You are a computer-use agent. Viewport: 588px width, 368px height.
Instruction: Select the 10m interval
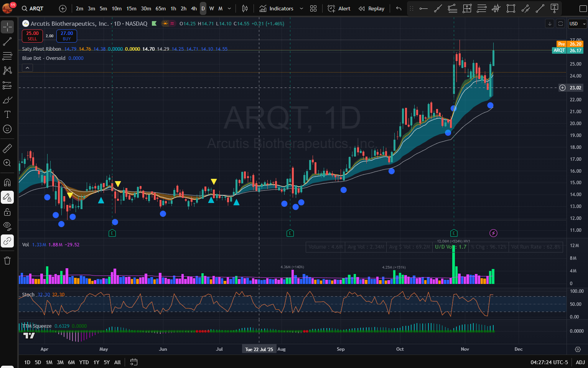pyautogui.click(x=117, y=8)
